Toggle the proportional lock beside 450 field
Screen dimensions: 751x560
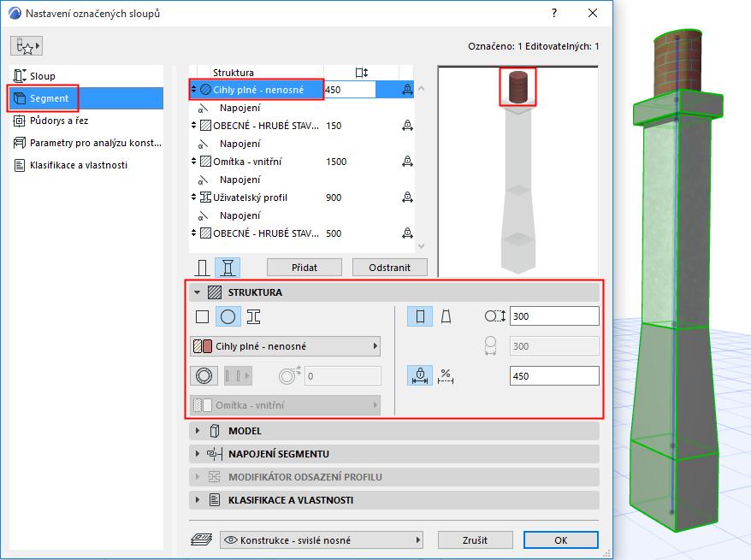[418, 374]
